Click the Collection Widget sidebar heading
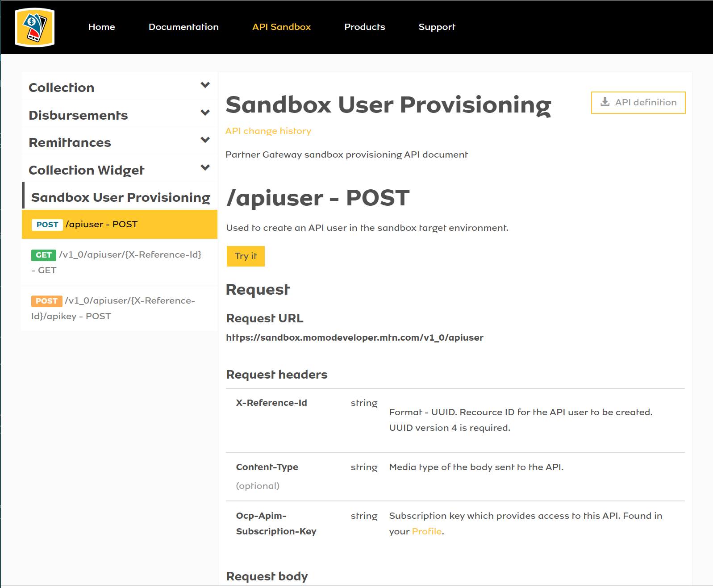The height and width of the screenshot is (588, 713). coord(87,170)
